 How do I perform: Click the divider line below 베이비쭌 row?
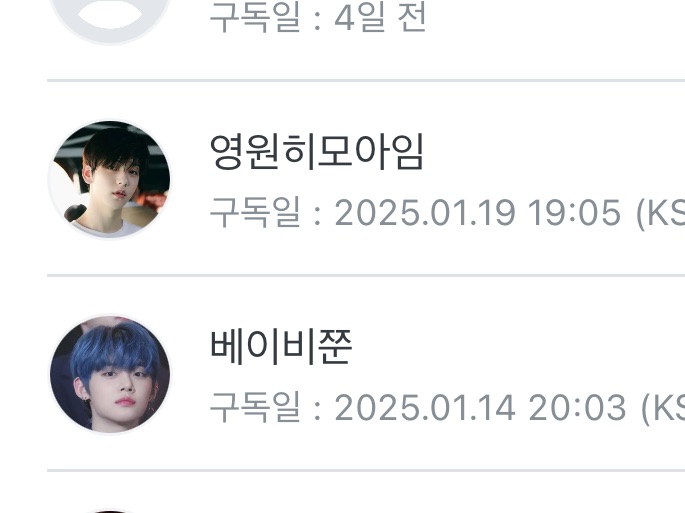pyautogui.click(x=366, y=471)
